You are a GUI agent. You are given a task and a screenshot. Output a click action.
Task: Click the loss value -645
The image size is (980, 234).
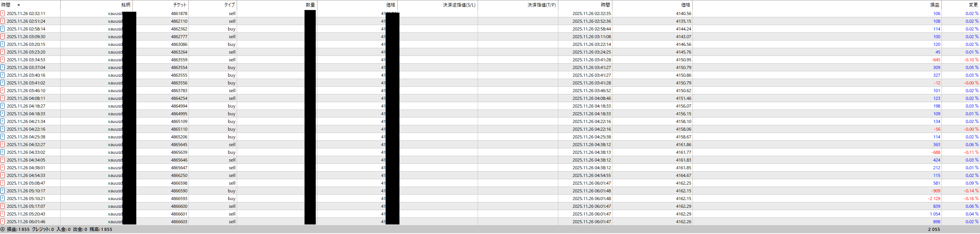(x=936, y=60)
